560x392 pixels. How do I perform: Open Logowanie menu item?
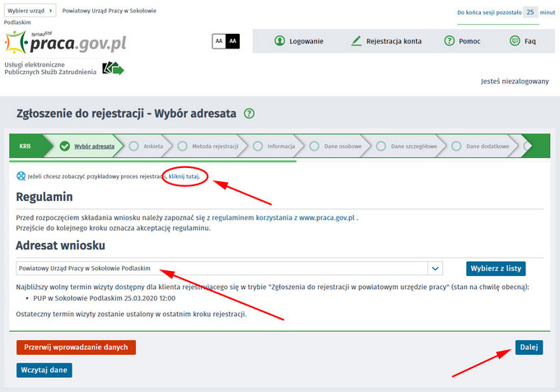(x=299, y=41)
